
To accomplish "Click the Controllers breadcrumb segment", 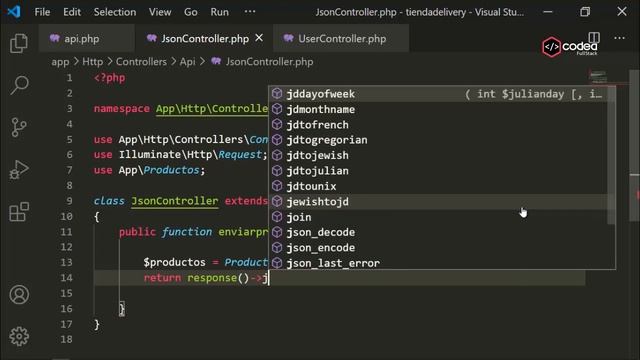I will tap(141, 62).
